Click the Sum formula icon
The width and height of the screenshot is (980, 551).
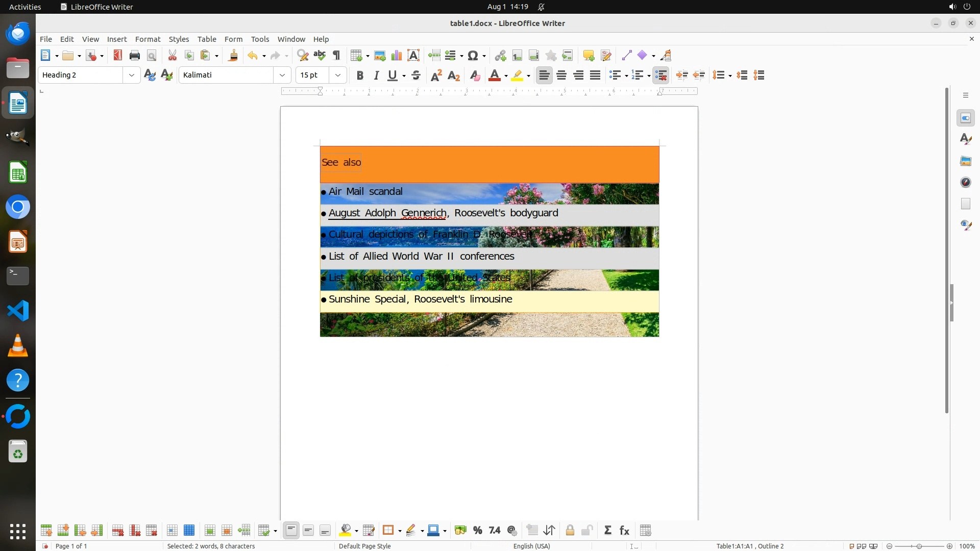tap(607, 531)
